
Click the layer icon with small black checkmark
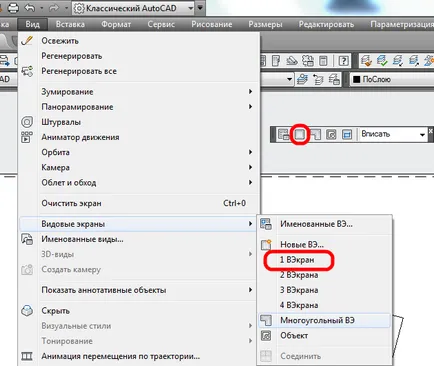(398, 61)
